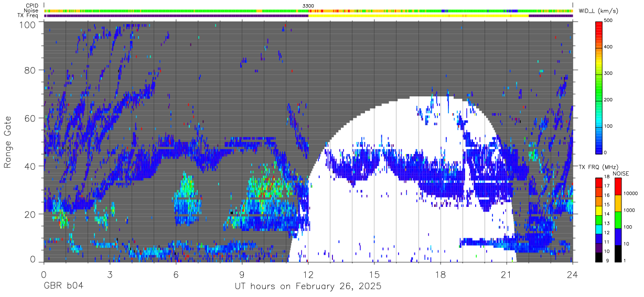Click the "500" tick on the width color bar
This screenshot has height=297, width=644.
pos(608,20)
